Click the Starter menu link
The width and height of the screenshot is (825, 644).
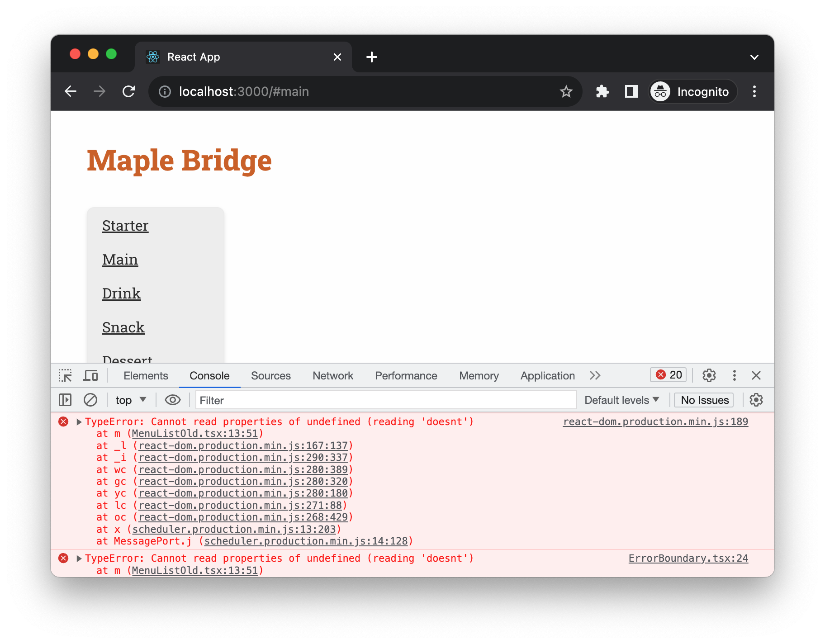pyautogui.click(x=125, y=226)
